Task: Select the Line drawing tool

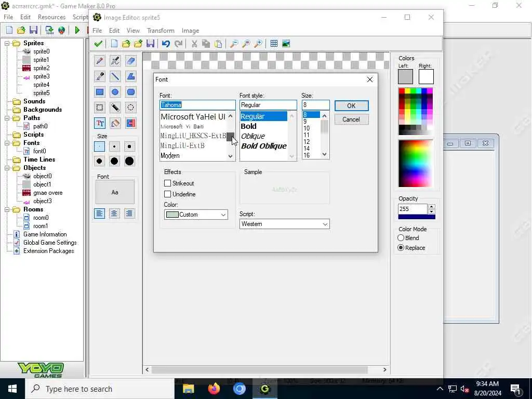Action: tap(115, 76)
